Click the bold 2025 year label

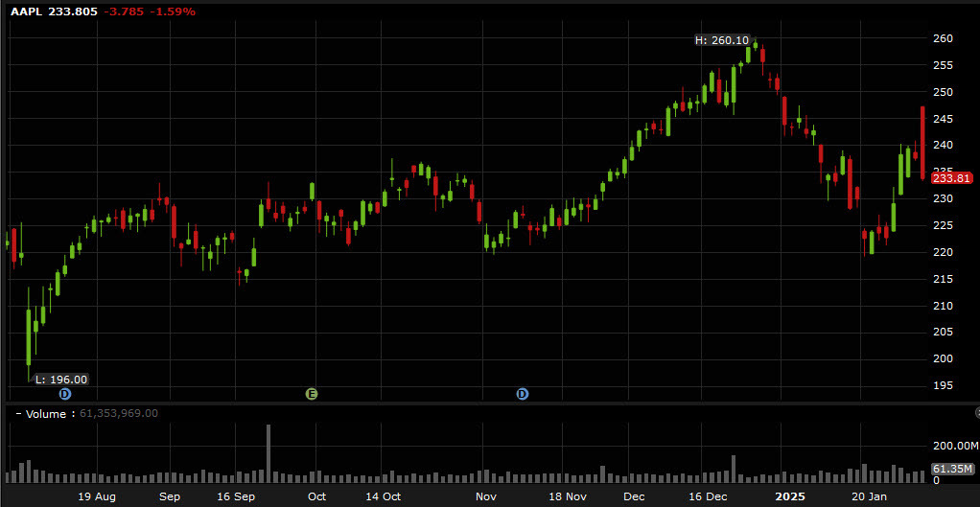[x=790, y=497]
